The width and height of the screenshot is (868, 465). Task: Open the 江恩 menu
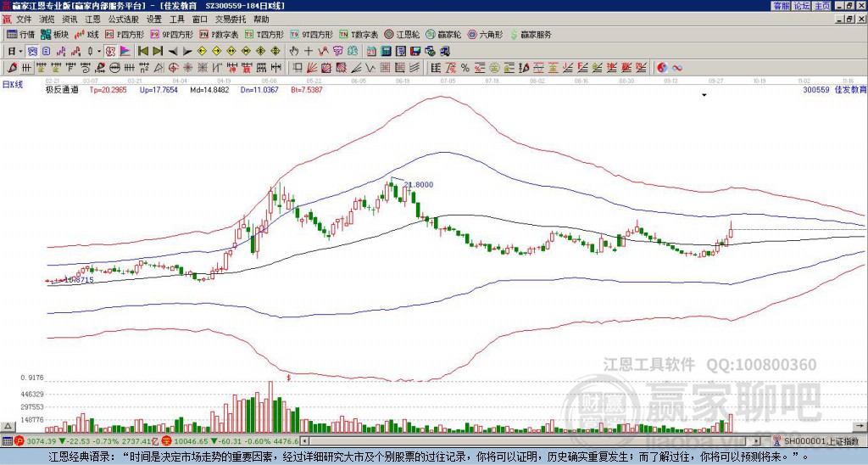[92, 20]
